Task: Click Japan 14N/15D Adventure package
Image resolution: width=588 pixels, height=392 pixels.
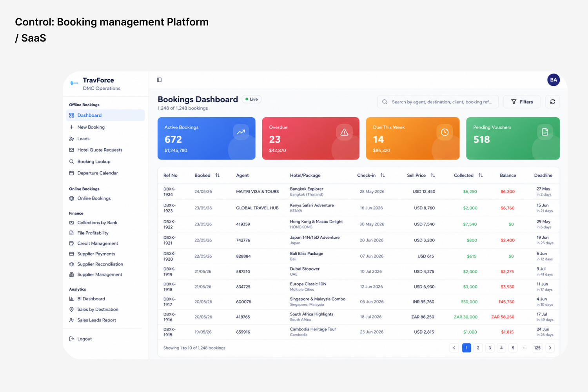Action: coord(315,238)
